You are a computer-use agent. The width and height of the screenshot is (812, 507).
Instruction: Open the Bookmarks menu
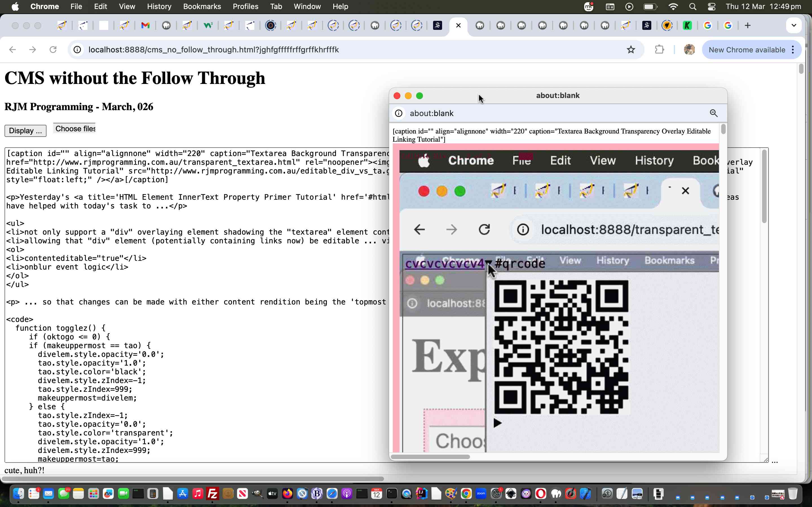click(202, 6)
